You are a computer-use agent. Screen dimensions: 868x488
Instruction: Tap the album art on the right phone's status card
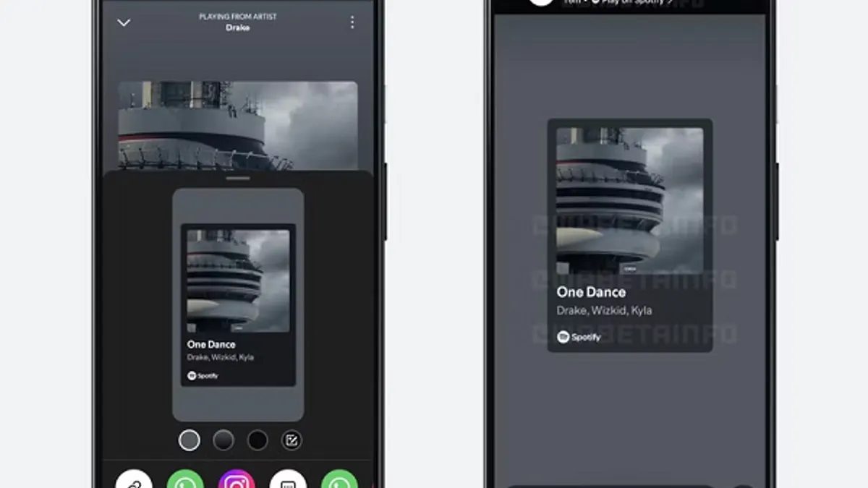(629, 201)
